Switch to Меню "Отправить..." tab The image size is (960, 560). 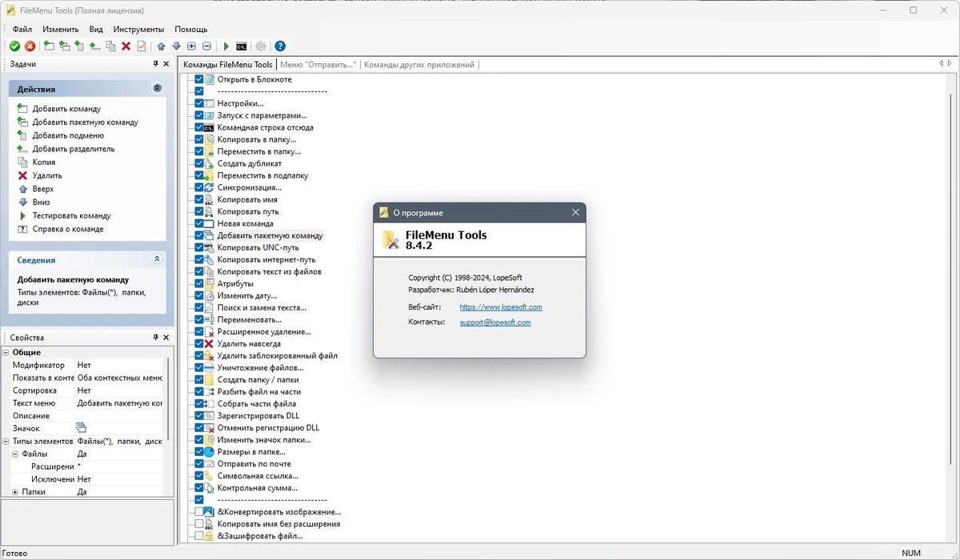[318, 65]
